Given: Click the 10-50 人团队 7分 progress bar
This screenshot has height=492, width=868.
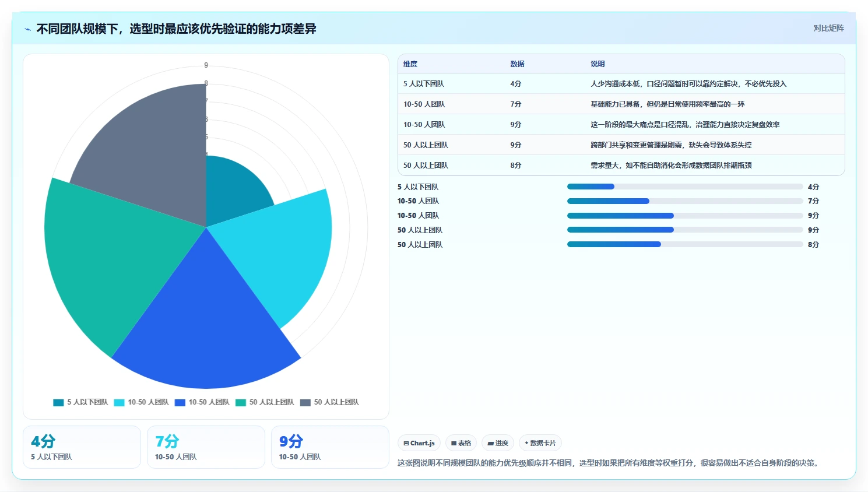Looking at the screenshot, I should click(685, 201).
